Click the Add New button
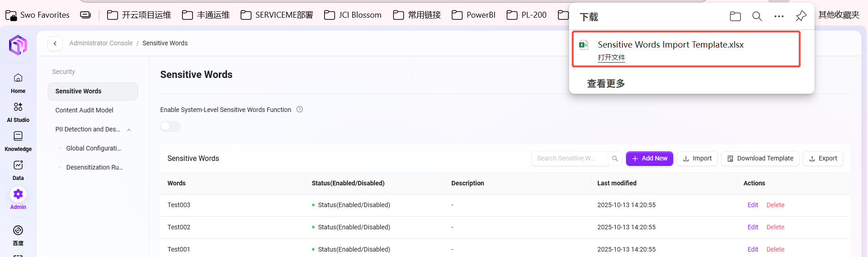The width and height of the screenshot is (868, 257). 649,159
